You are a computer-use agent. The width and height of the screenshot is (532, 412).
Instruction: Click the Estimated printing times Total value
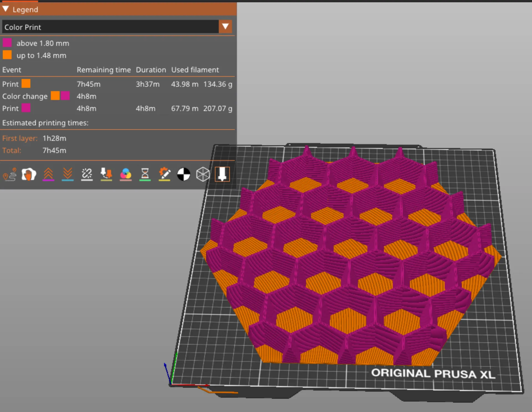54,150
